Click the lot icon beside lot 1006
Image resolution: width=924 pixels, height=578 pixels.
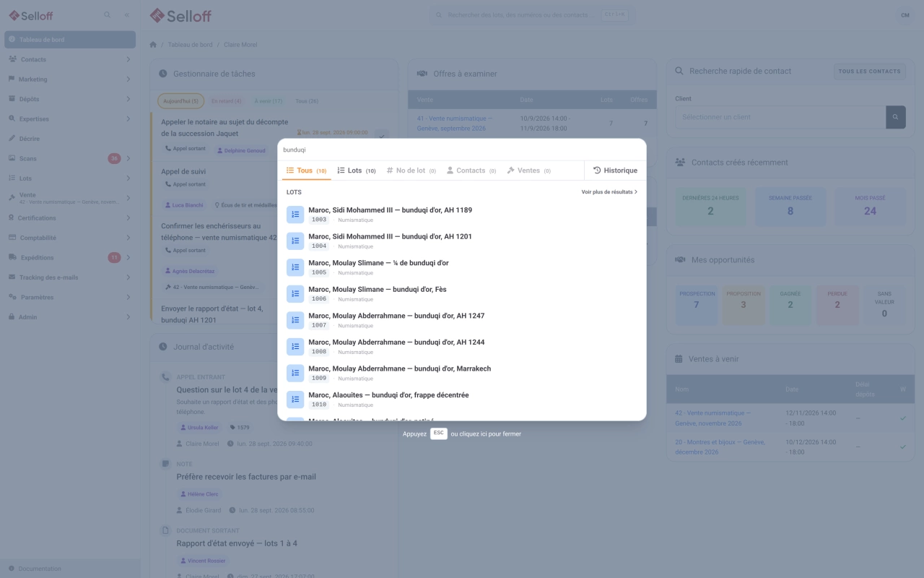(295, 294)
